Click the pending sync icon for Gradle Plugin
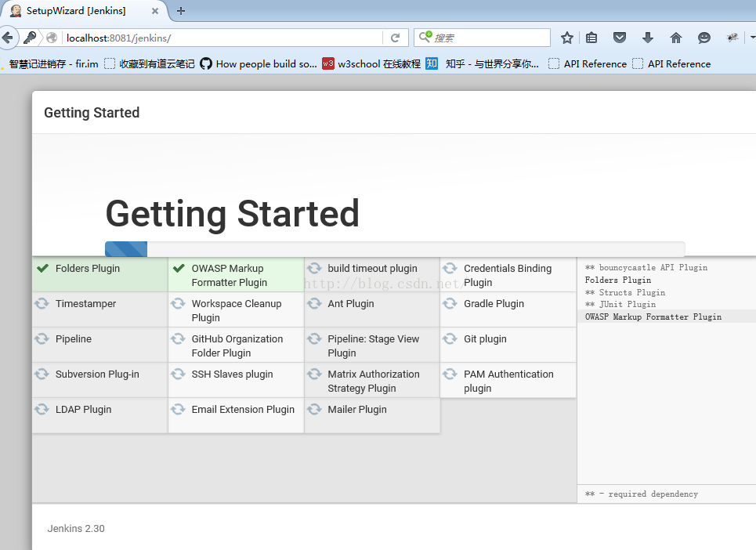The height and width of the screenshot is (550, 756). click(450, 303)
